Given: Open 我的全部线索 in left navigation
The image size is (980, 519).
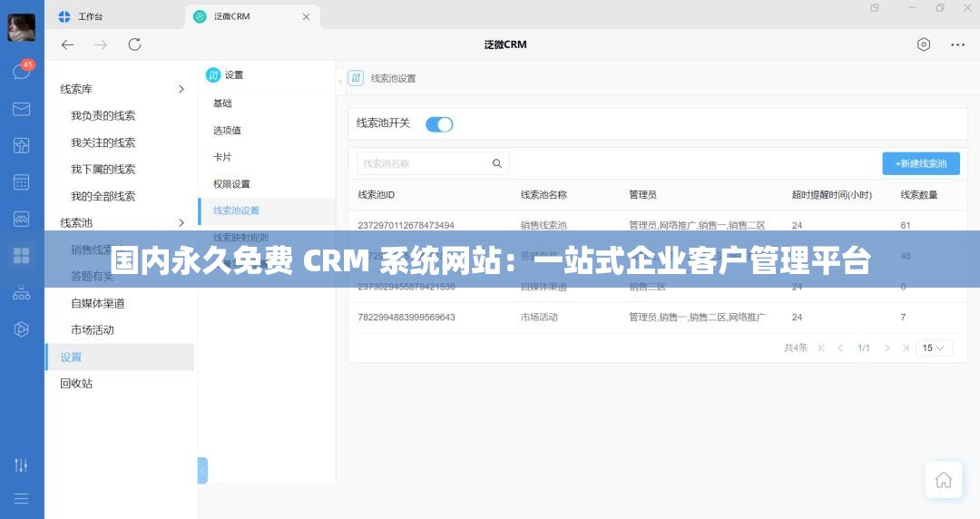Looking at the screenshot, I should pos(103,196).
